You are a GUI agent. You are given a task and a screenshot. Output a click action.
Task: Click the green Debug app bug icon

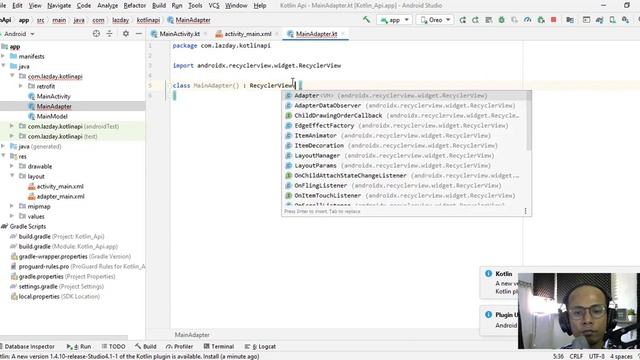tap(502, 20)
